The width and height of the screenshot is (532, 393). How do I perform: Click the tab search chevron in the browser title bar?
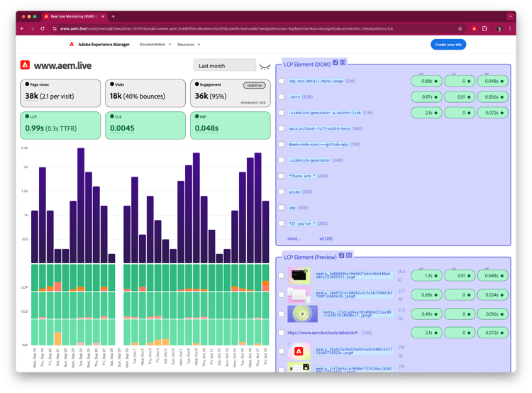click(510, 16)
